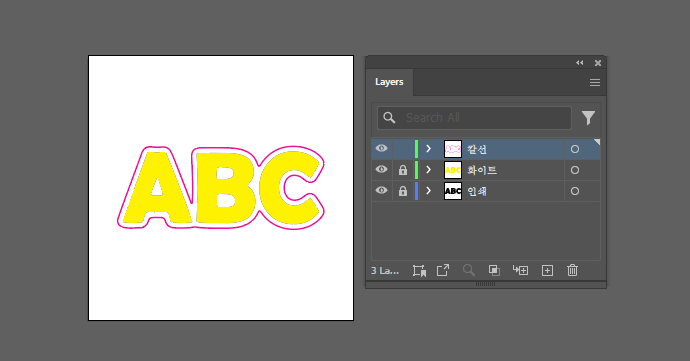Click the target circle of 화이트 layer
Viewport: 690px width, 361px height.
[575, 170]
